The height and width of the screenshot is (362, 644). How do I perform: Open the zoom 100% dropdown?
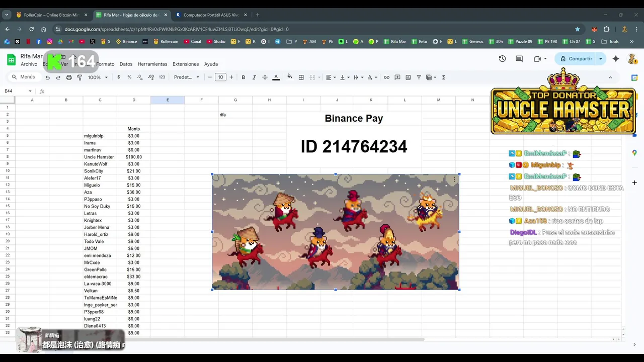(x=98, y=77)
